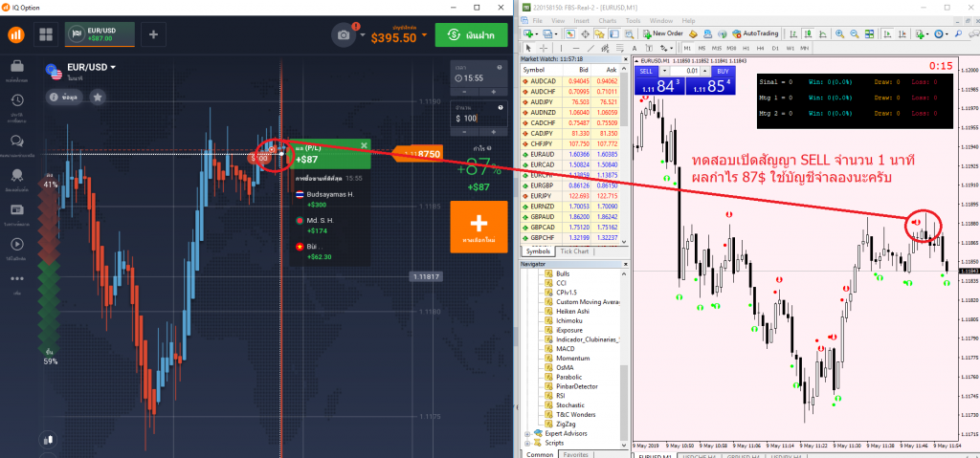Open the volume dropdown arrow beside SELL button
This screenshot has width=980, height=458.
pyautogui.click(x=664, y=71)
